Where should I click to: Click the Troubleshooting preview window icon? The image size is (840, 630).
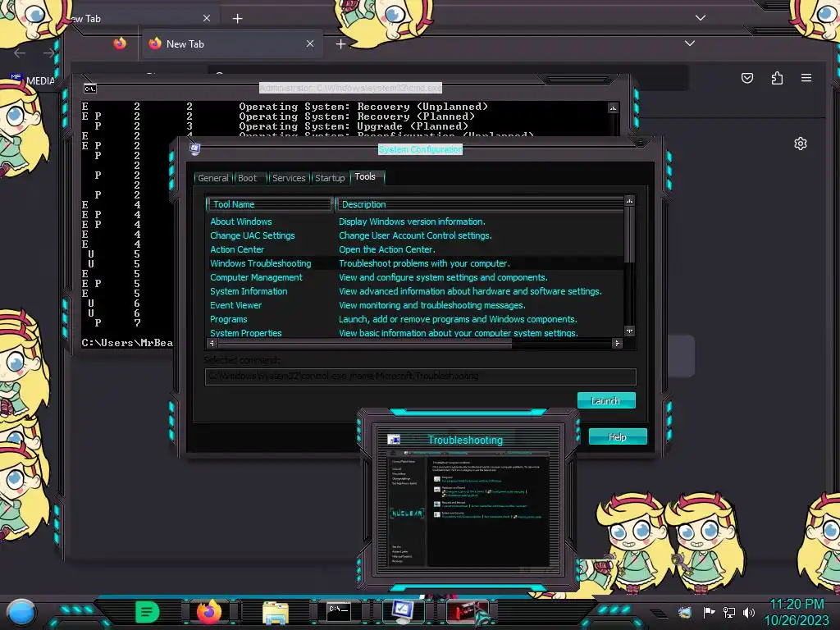click(x=394, y=440)
